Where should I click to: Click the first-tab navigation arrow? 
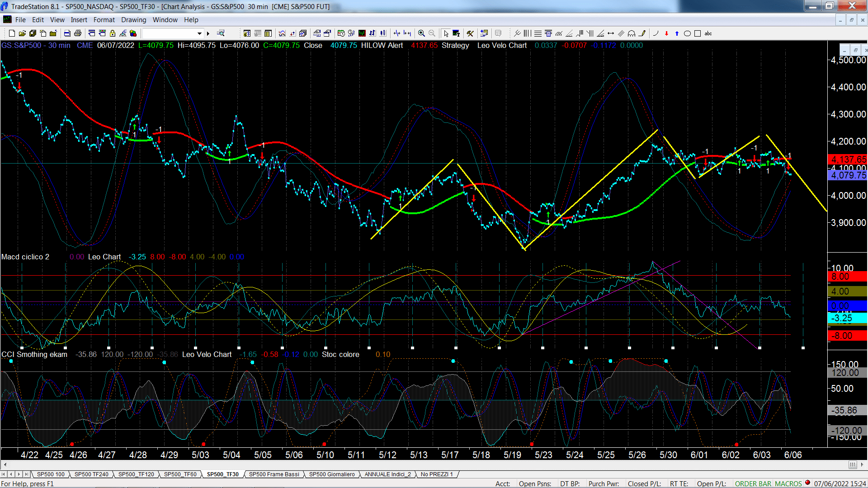coord(4,474)
